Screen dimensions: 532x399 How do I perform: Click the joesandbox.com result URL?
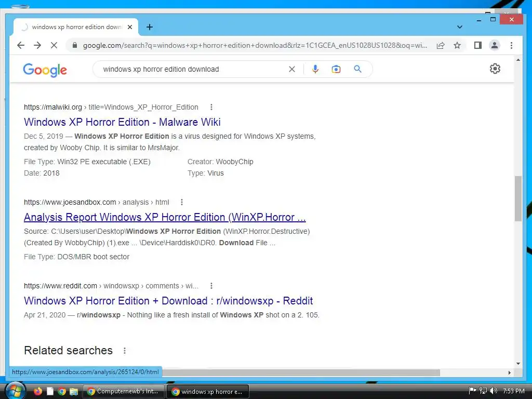coord(96,202)
